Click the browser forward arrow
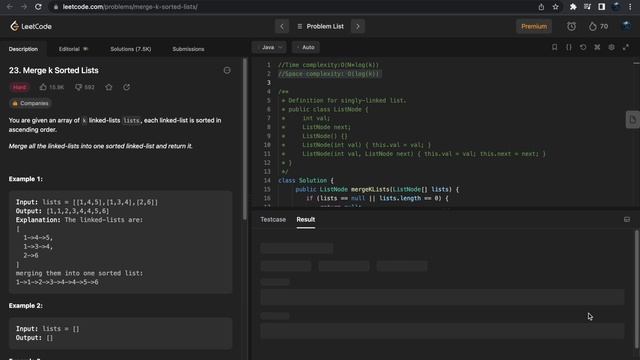Screen dimensions: 640x360 click(24, 7)
